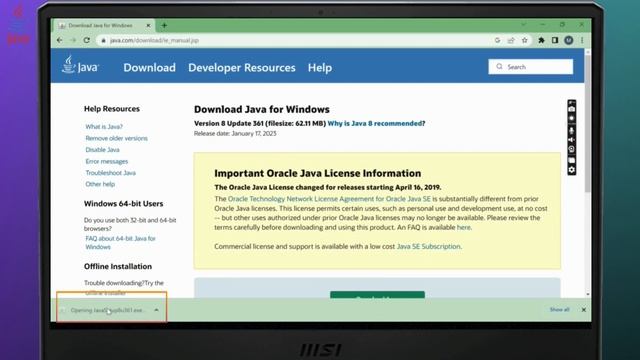Click the browser forward arrow

click(73, 40)
